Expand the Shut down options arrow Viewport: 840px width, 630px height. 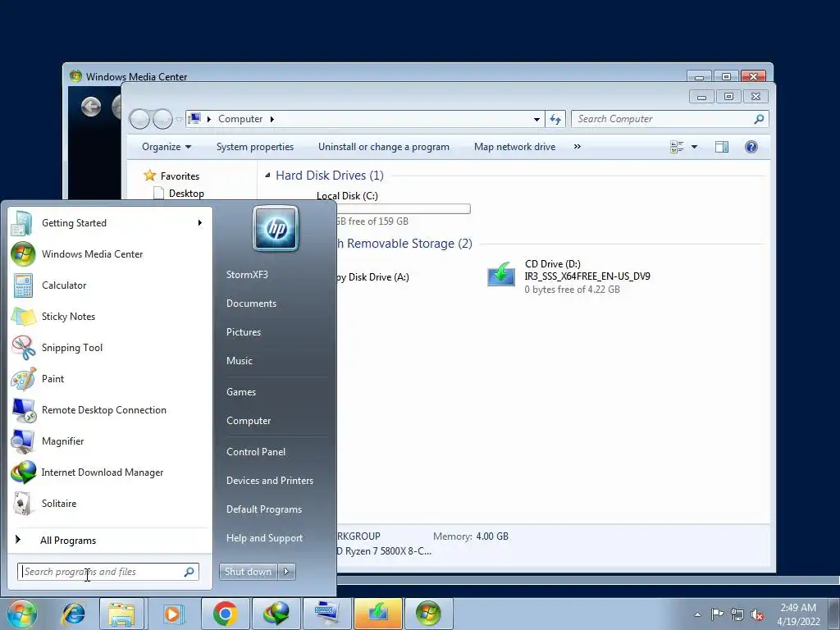tap(286, 572)
